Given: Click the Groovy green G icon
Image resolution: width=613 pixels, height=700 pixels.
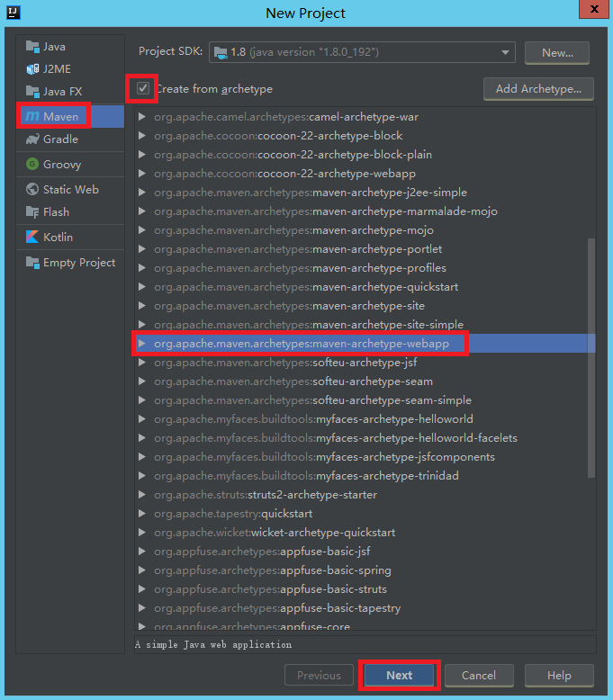Looking at the screenshot, I should point(32,165).
